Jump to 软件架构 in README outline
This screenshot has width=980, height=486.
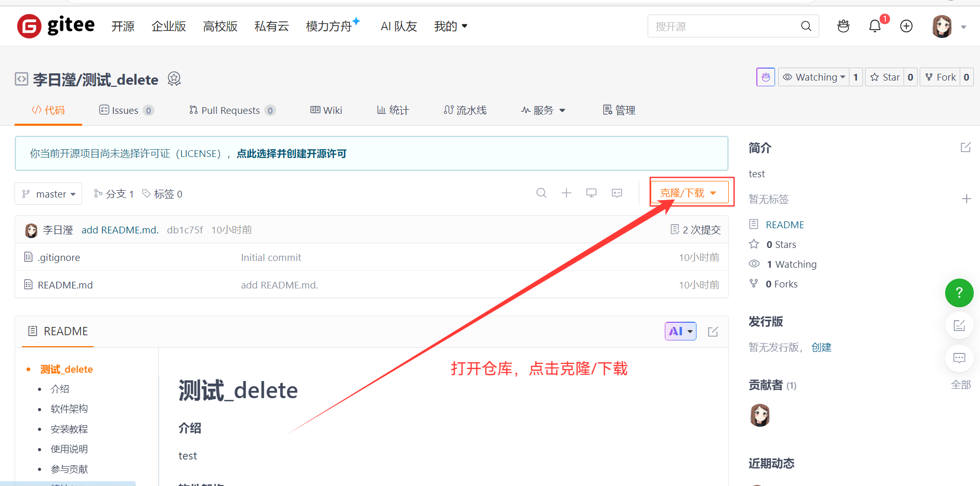coord(69,409)
